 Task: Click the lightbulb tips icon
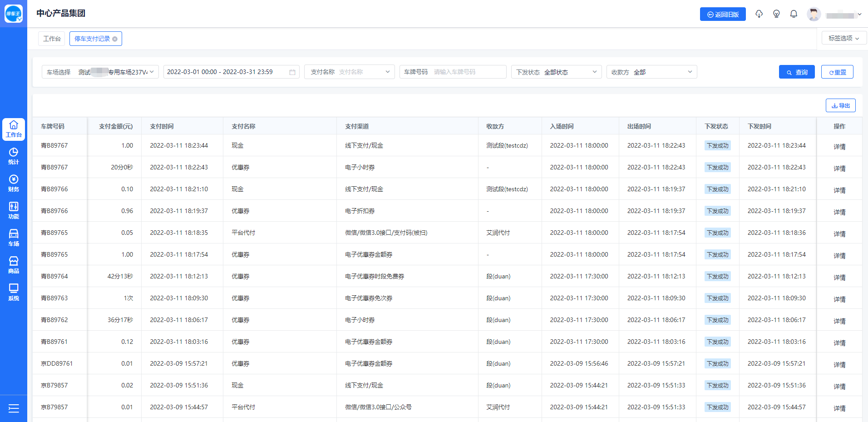coord(776,14)
